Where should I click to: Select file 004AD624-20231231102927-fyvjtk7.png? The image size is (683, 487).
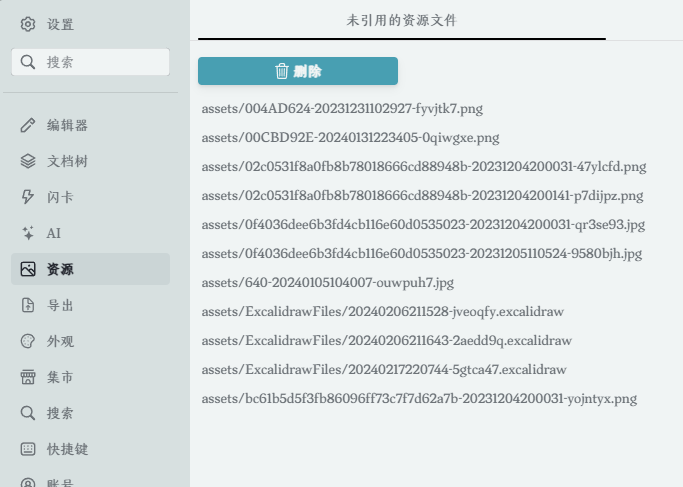pyautogui.click(x=342, y=108)
